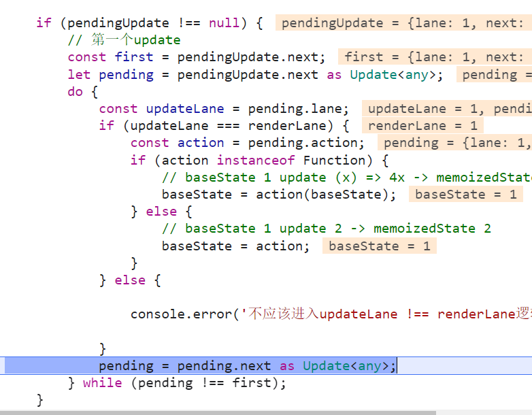Click inline hint beside pending.action line
Image resolution: width=532 pixels, height=415 pixels.
tap(454, 143)
